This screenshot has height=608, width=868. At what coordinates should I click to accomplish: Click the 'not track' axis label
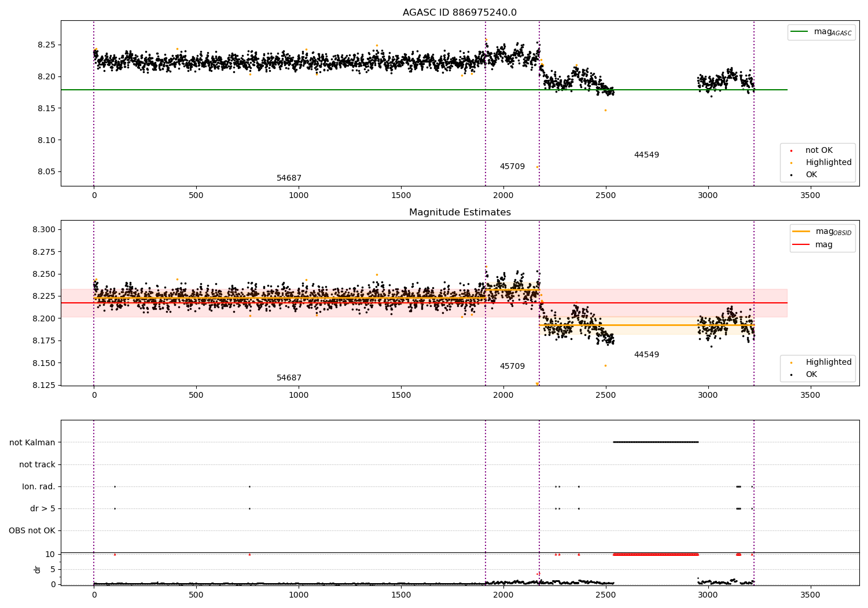click(x=37, y=465)
